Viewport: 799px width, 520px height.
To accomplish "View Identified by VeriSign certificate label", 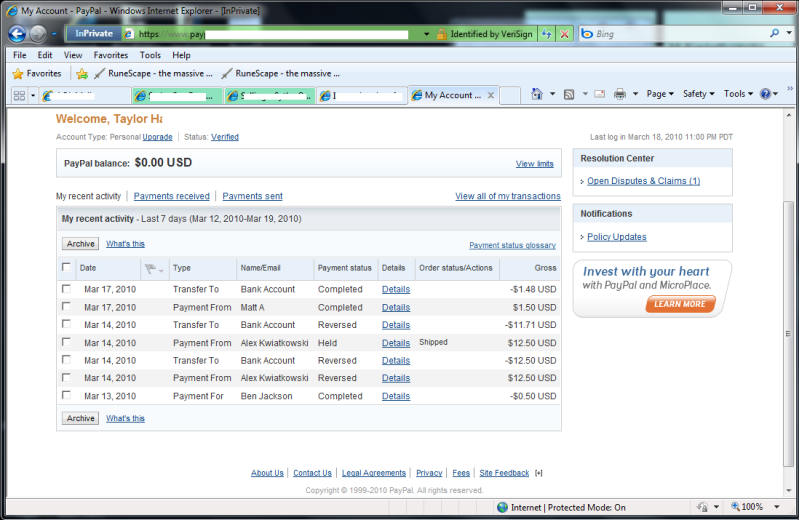I will (491, 34).
